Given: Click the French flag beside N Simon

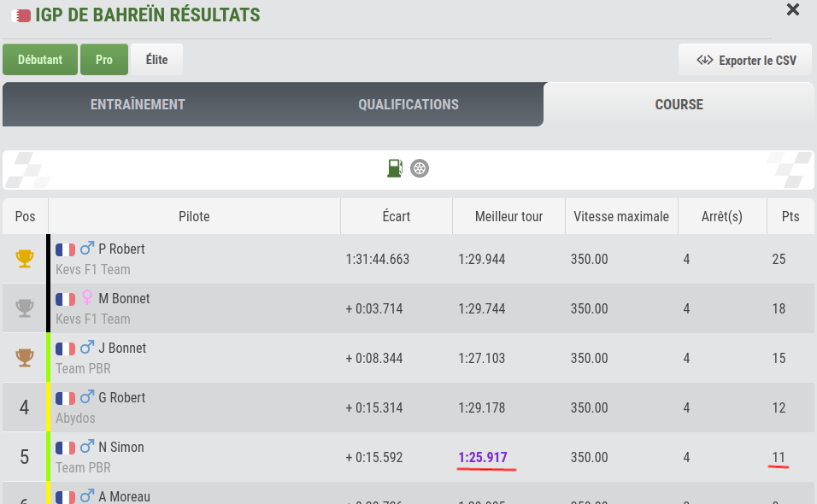Looking at the screenshot, I should 66,448.
